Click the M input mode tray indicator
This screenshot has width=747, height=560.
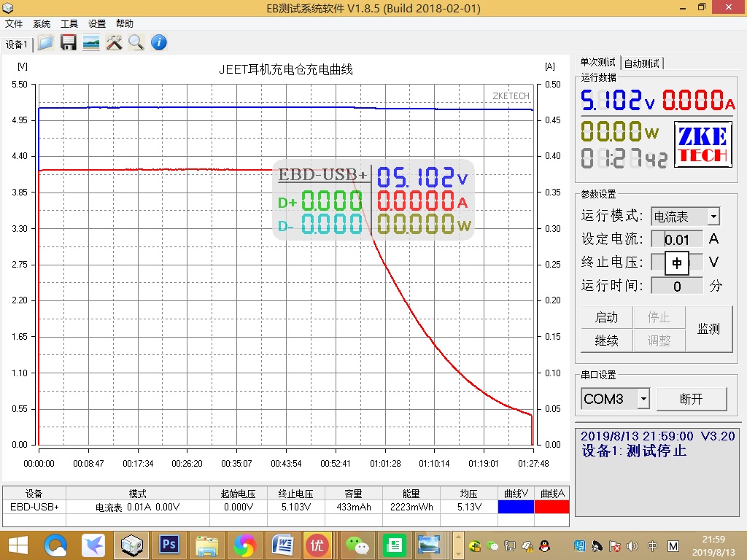click(673, 546)
